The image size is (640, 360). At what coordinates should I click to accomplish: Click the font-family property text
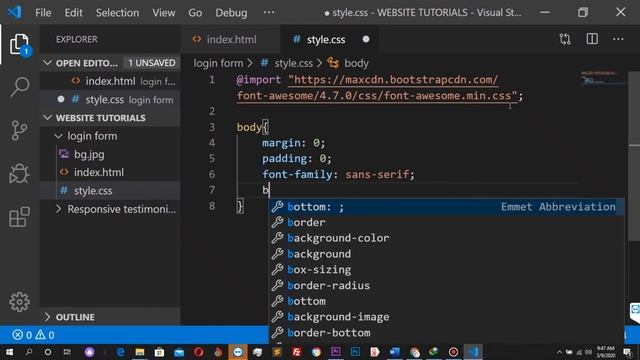(297, 174)
